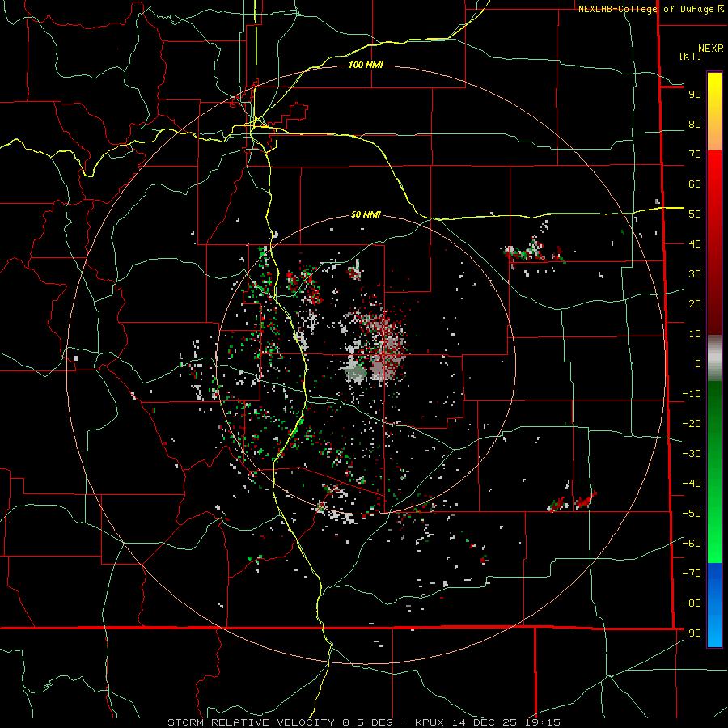Click the 60 value on the velocity scale
The width and height of the screenshot is (728, 728).
(695, 184)
